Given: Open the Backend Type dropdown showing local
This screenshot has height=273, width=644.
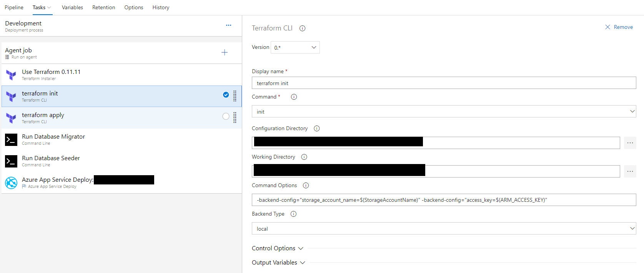Looking at the screenshot, I should tap(444, 228).
